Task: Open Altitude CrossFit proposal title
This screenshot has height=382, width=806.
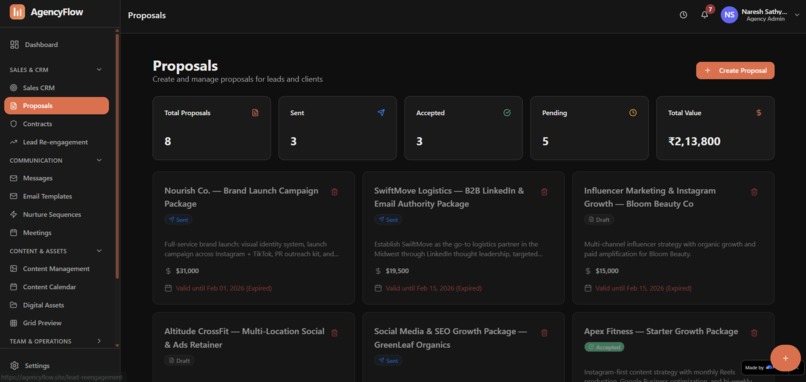Action: click(x=244, y=338)
